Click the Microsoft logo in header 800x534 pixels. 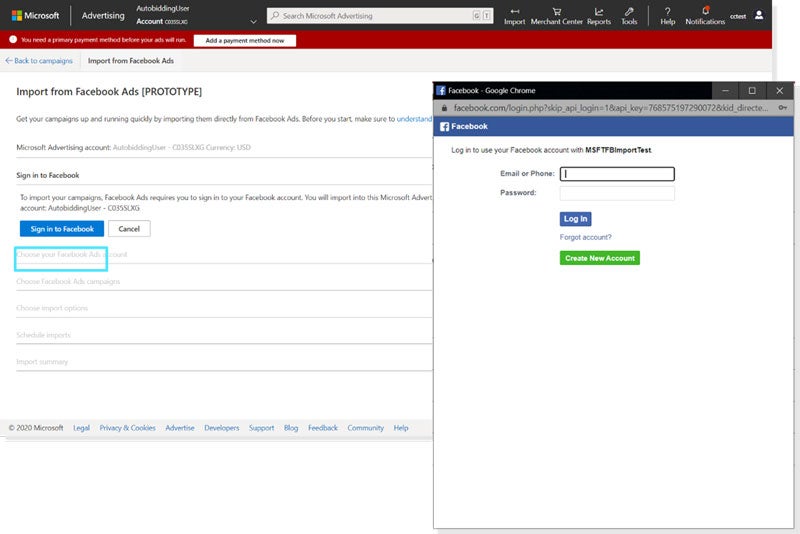[x=35, y=15]
